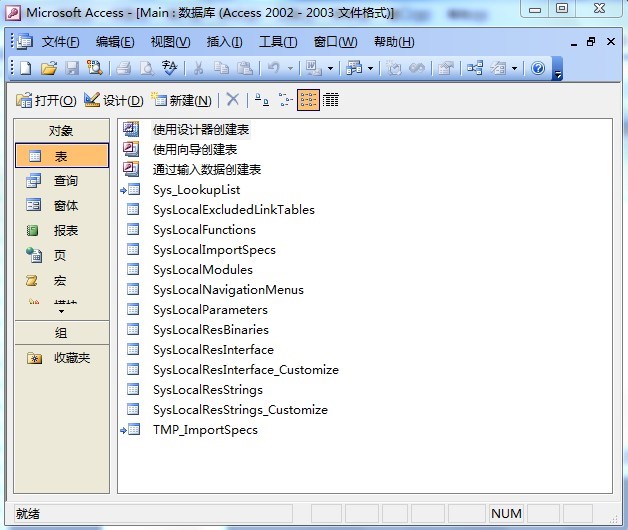Switch to Large Icons view

(x=262, y=99)
